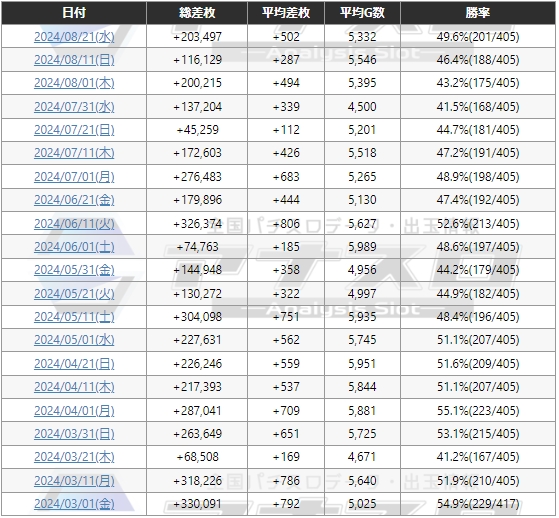The height and width of the screenshot is (518, 559).
Task: Select the average games value 4,671
Action: coord(362,457)
